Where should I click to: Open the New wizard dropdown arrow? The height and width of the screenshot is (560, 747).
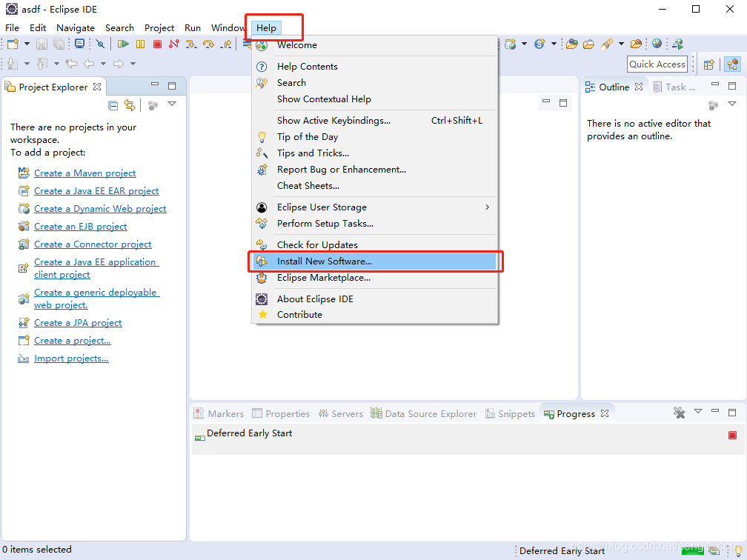point(27,44)
